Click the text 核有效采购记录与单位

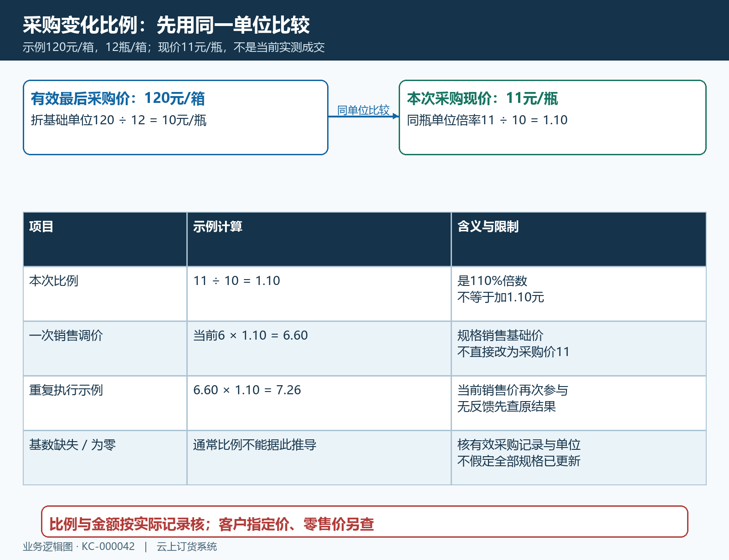pyautogui.click(x=519, y=445)
